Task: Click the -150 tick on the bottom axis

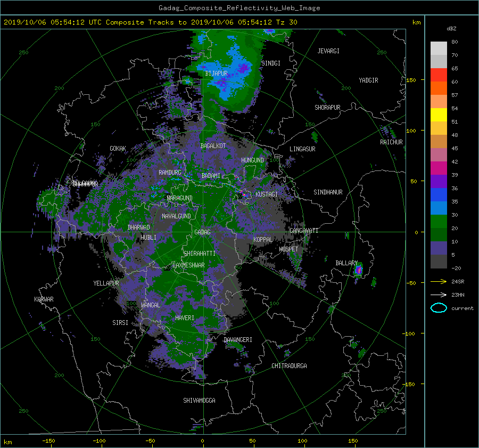Action: [48, 441]
